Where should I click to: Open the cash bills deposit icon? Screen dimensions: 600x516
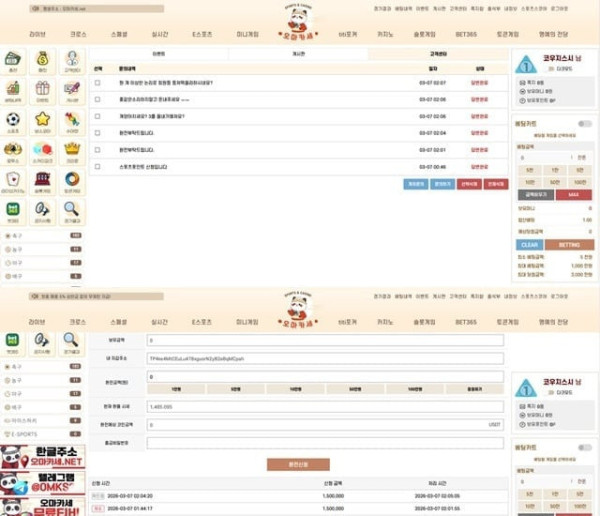pos(13,61)
